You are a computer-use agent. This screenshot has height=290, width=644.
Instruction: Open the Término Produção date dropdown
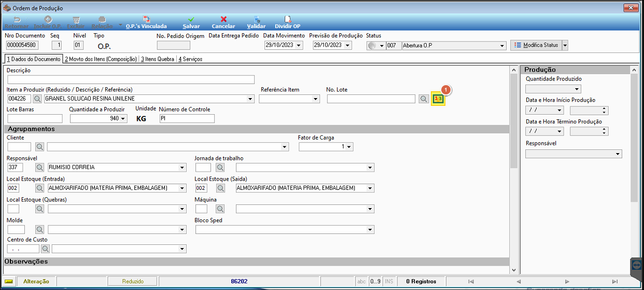559,132
